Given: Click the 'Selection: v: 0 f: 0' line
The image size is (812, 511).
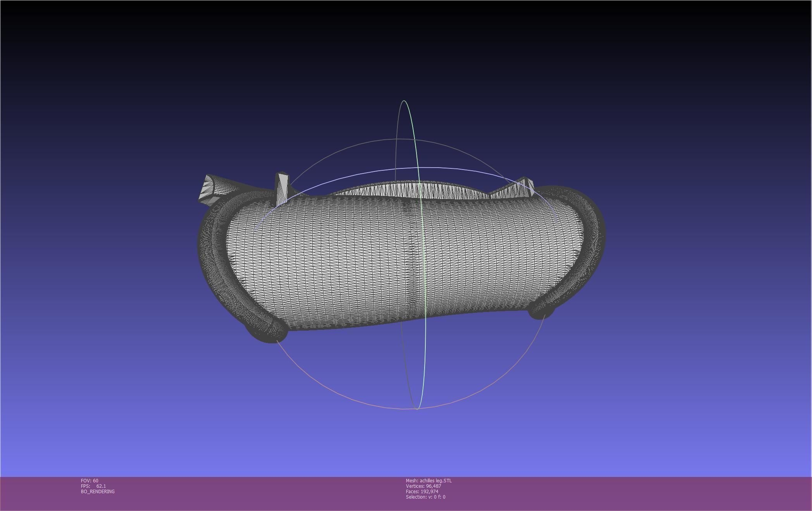Looking at the screenshot, I should click(426, 497).
